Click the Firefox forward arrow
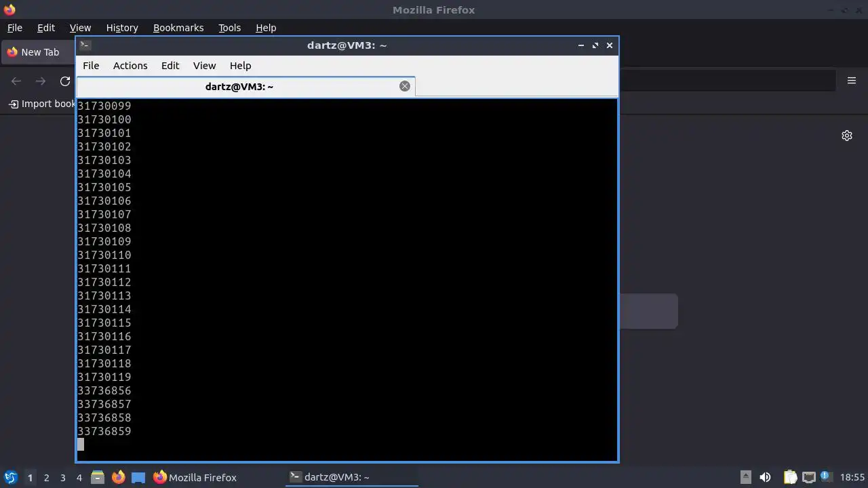Image resolution: width=868 pixels, height=488 pixels. [x=41, y=81]
